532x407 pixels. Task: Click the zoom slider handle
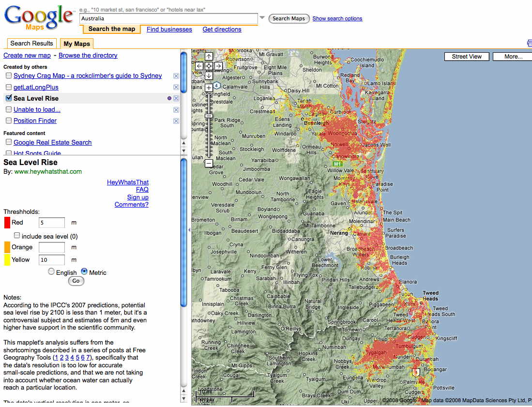tap(209, 116)
